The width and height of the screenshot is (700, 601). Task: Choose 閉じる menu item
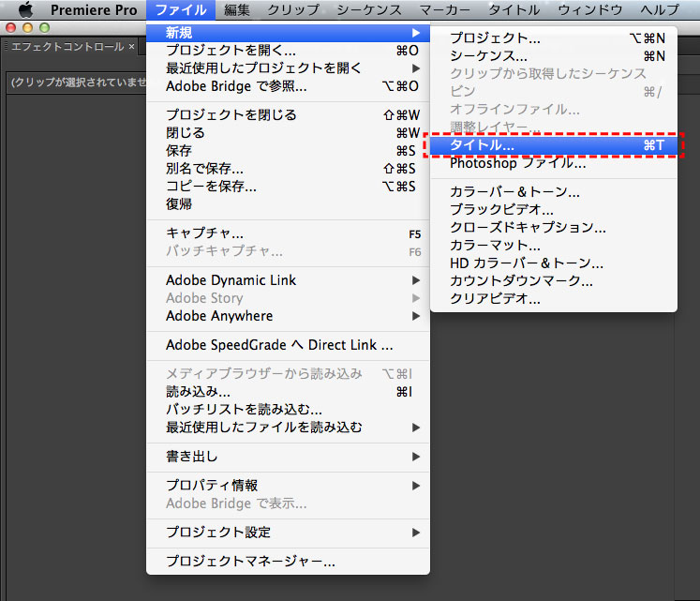pyautogui.click(x=288, y=133)
